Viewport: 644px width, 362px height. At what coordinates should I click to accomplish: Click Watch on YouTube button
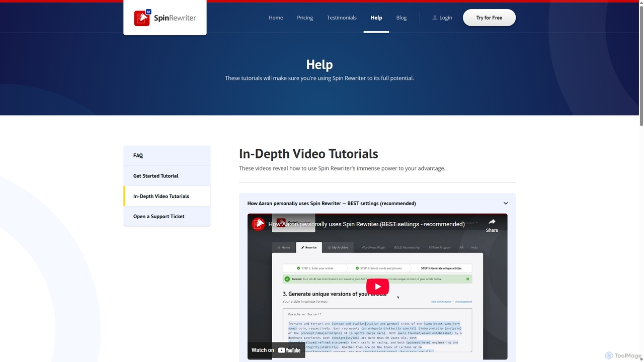pyautogui.click(x=276, y=350)
